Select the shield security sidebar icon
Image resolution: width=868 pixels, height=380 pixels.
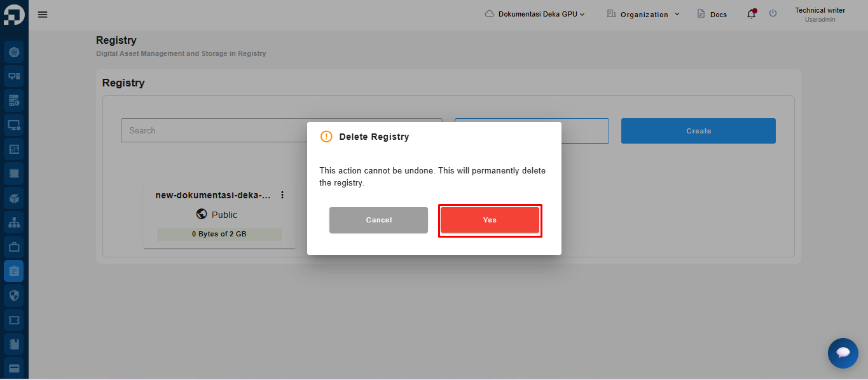pos(14,295)
